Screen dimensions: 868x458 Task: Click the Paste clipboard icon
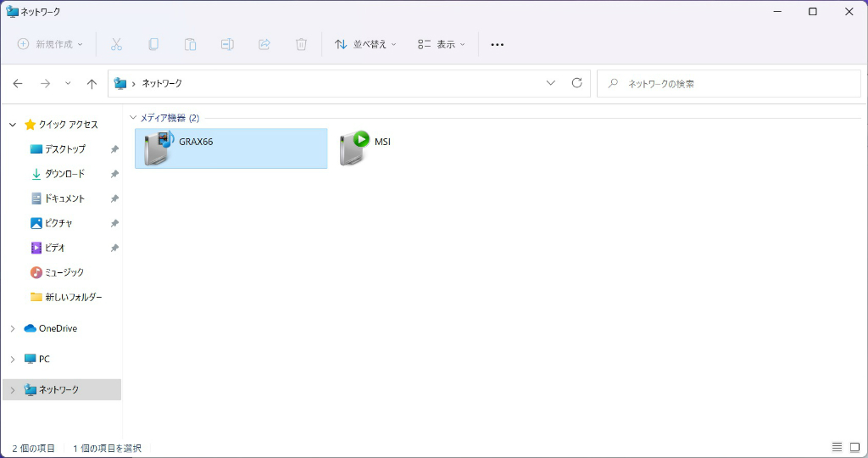pos(191,44)
